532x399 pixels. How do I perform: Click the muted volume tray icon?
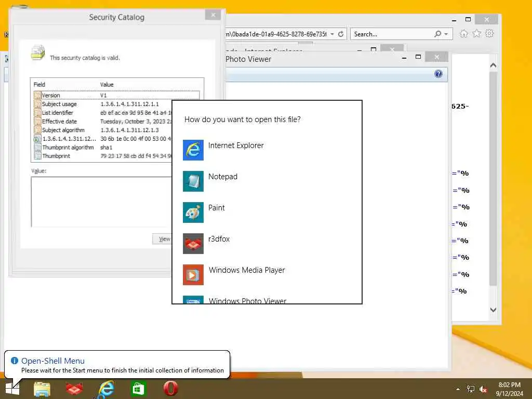click(483, 389)
